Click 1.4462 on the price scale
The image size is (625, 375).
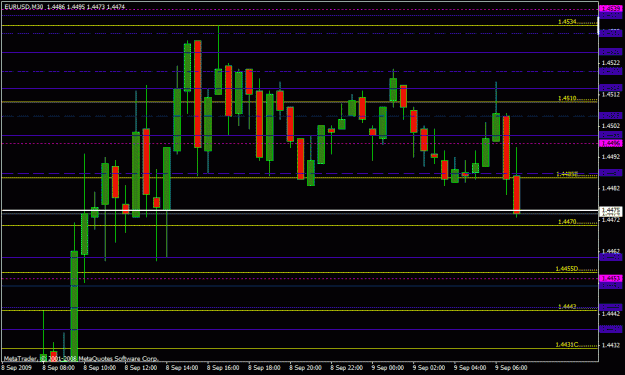(x=610, y=251)
